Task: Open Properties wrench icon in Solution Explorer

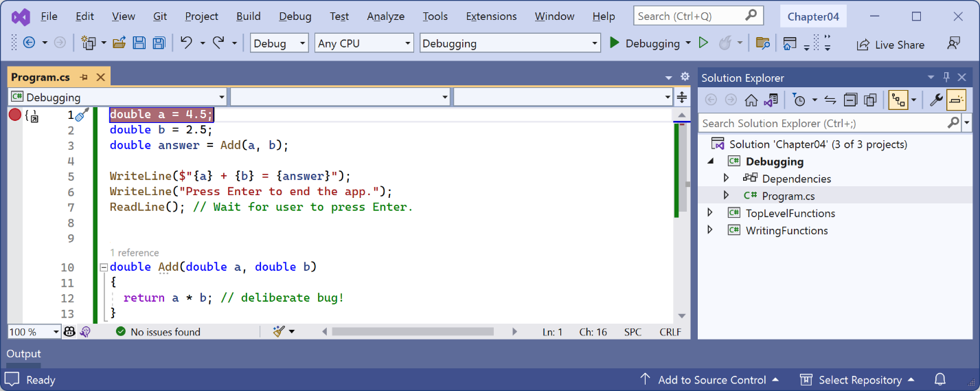Action: tap(936, 100)
